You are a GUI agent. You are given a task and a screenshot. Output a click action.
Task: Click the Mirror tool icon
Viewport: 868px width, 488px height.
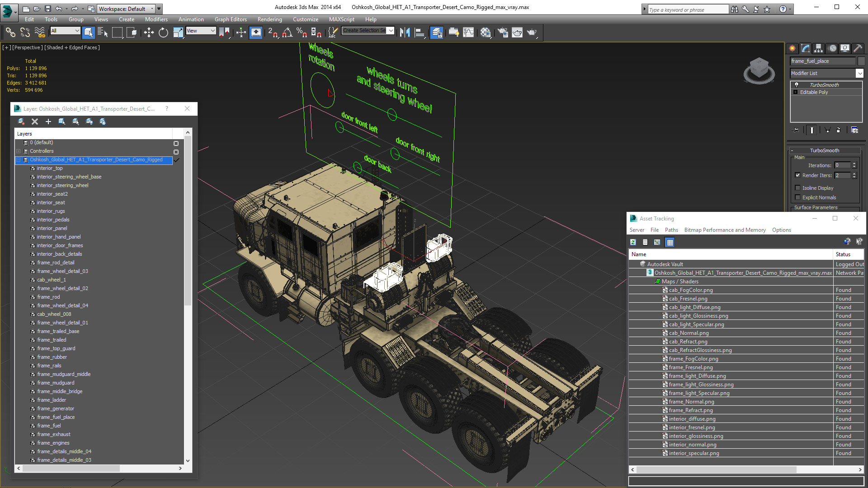[405, 32]
